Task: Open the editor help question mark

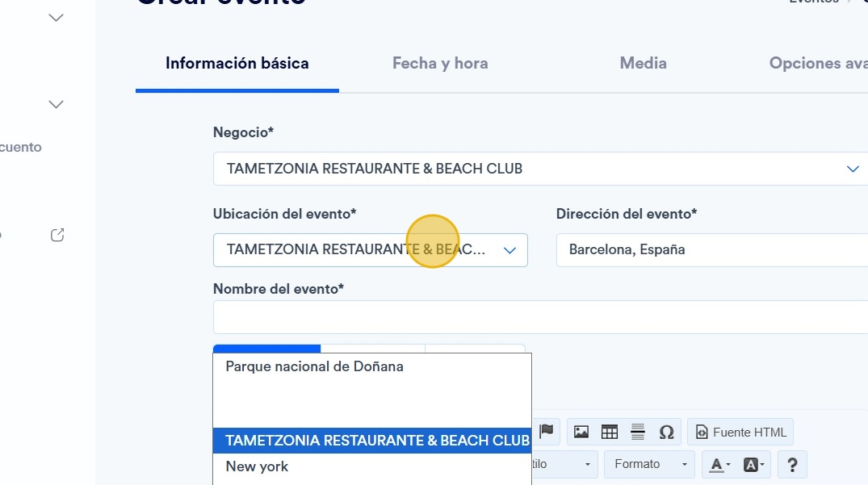Action: tap(792, 465)
